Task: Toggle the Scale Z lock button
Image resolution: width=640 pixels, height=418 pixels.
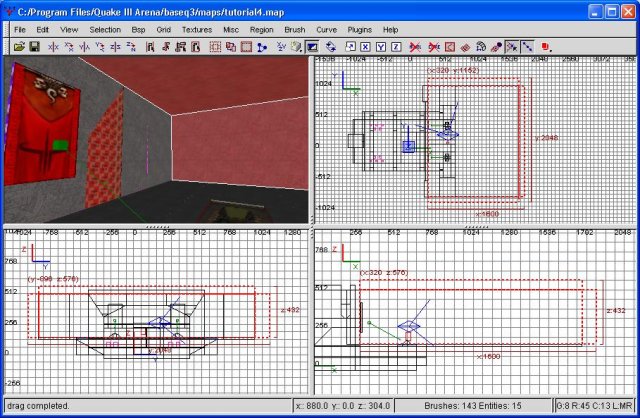Action: point(396,47)
